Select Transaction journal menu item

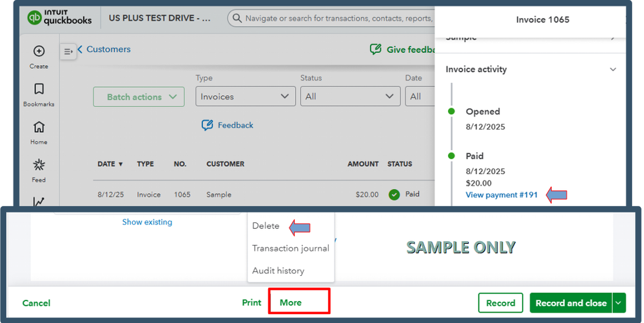pyautogui.click(x=291, y=248)
